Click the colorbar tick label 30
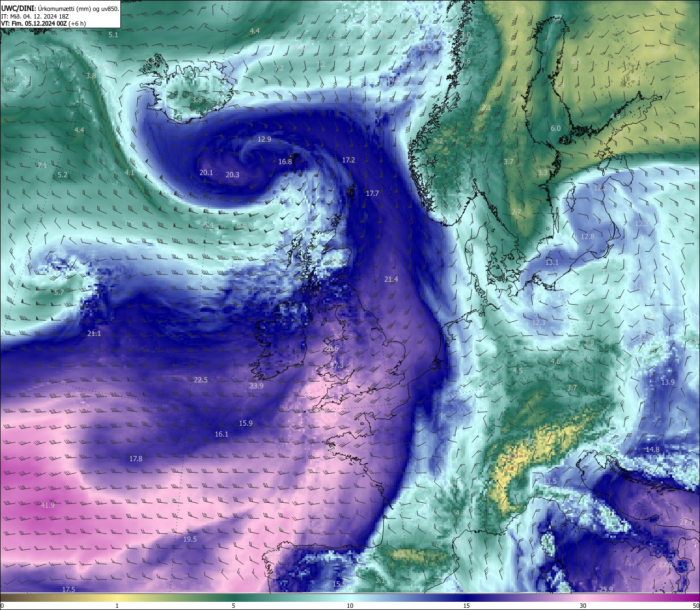Screen dimensions: 700x610 [x=583, y=606]
